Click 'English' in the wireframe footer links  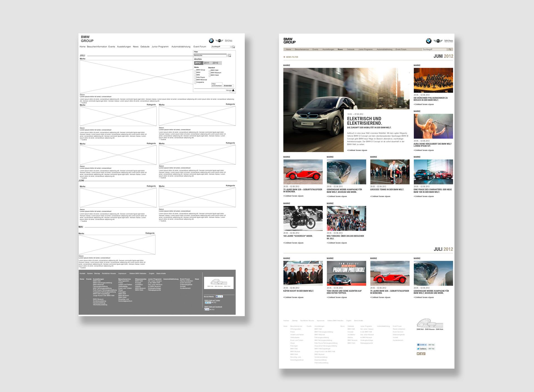(152, 273)
